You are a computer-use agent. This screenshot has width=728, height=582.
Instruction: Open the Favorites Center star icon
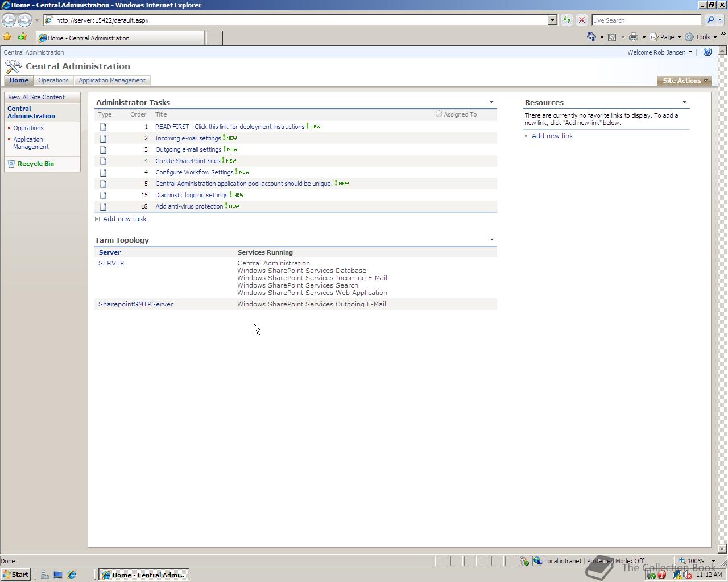click(x=7, y=37)
